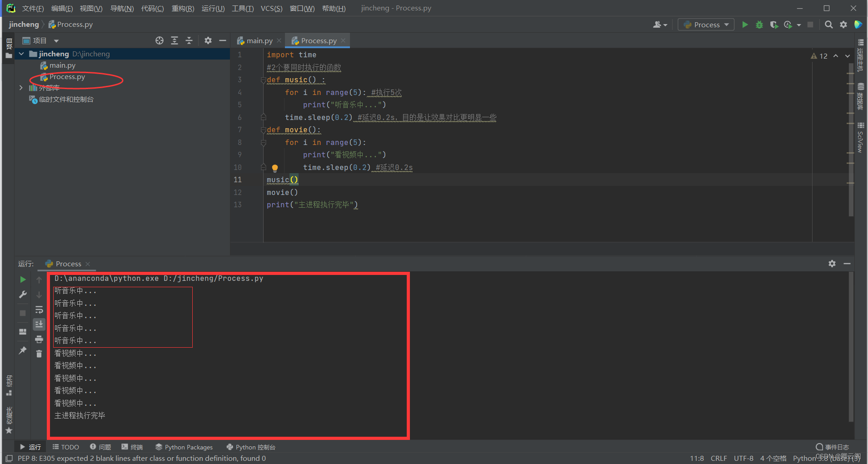Move up the stack trace arrow

point(39,280)
